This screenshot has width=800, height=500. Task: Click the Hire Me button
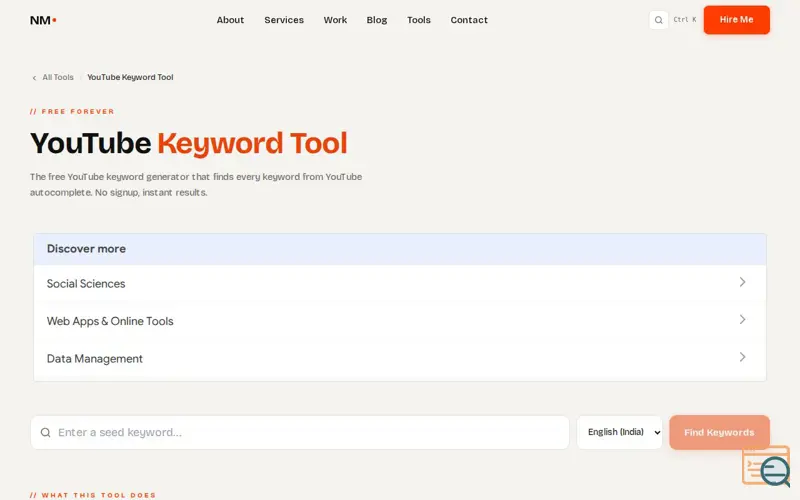point(736,20)
